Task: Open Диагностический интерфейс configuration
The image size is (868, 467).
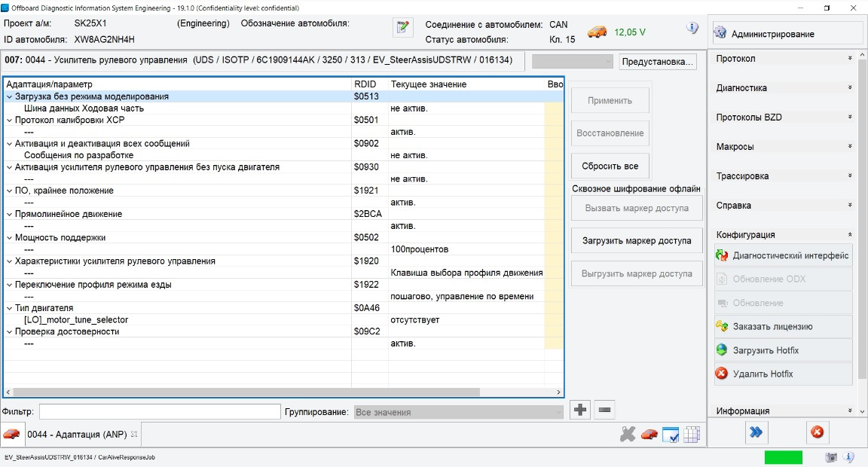Action: click(x=783, y=255)
